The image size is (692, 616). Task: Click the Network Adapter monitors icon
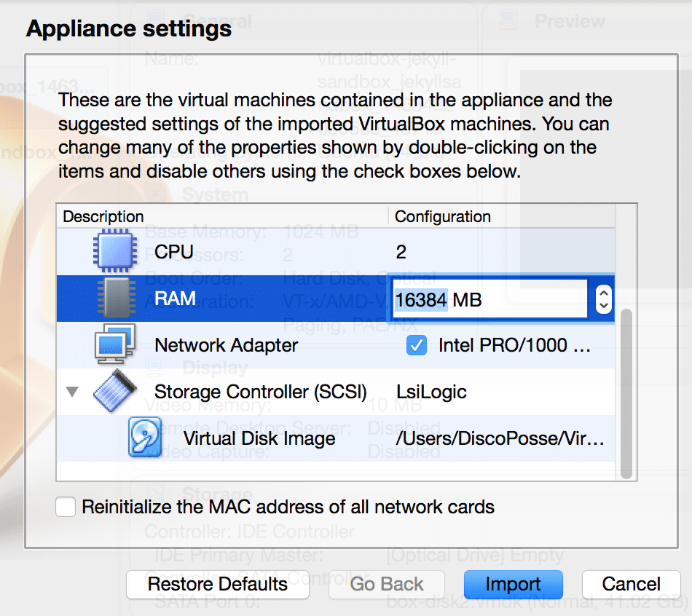[114, 344]
